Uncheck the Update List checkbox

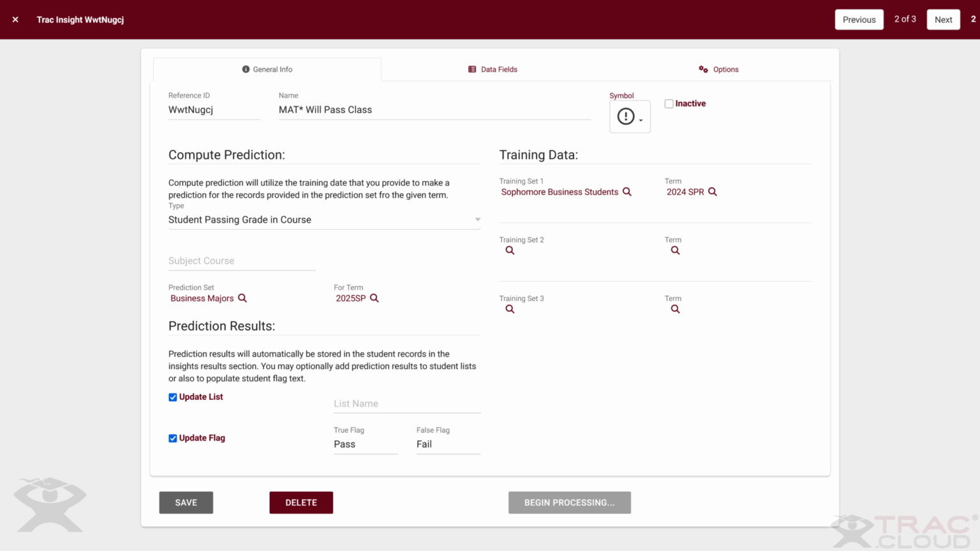coord(173,397)
